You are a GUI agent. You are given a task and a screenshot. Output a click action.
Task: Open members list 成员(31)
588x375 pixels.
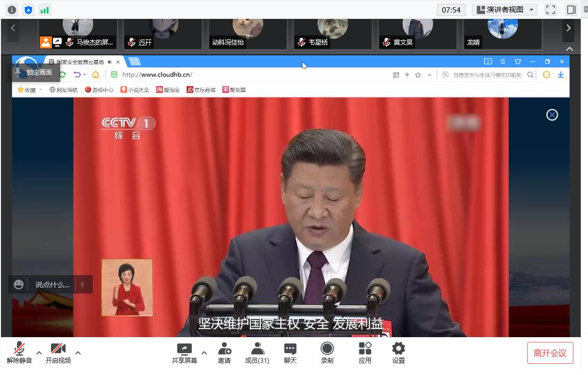pyautogui.click(x=257, y=353)
